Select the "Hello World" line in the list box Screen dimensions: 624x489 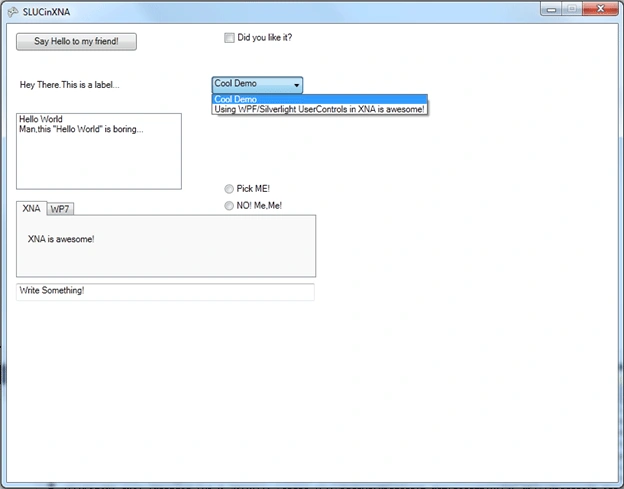[41, 119]
